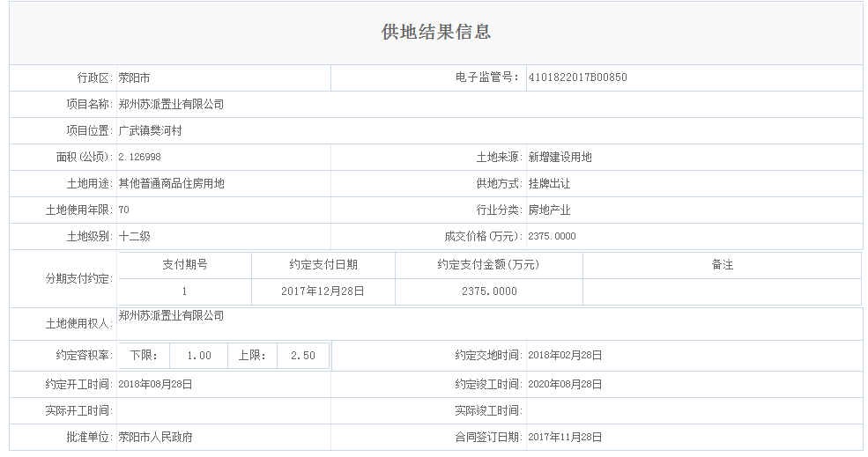Select the 项目位置 value 广武镇樊河村

click(150, 130)
